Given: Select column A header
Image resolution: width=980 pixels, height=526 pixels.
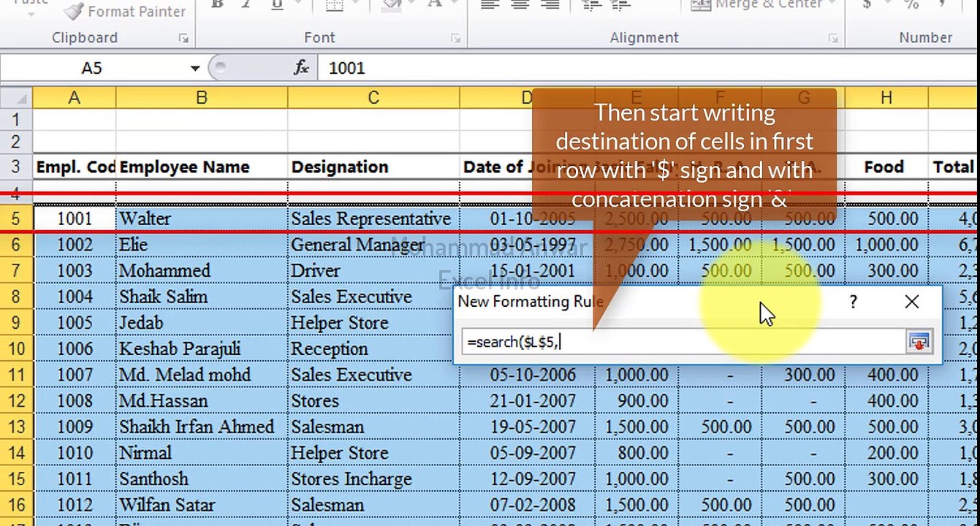Looking at the screenshot, I should coord(74,97).
